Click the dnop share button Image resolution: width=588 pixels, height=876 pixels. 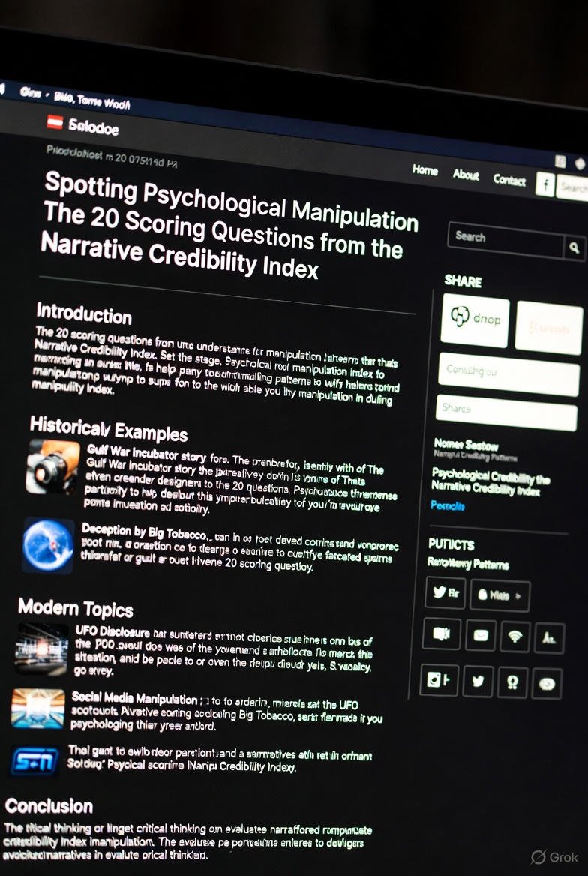pos(475,320)
